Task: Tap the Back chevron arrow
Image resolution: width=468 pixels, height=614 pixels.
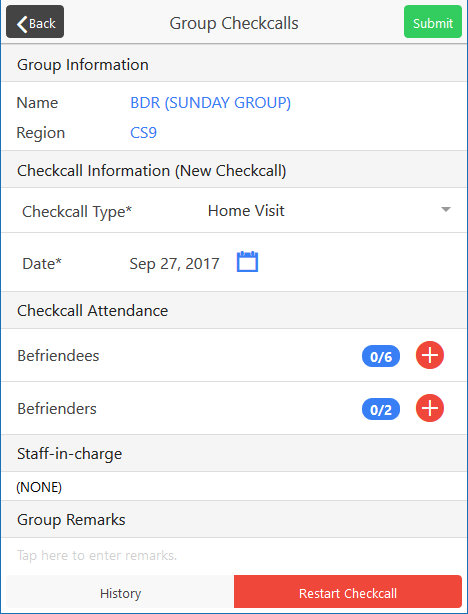Action: click(22, 23)
